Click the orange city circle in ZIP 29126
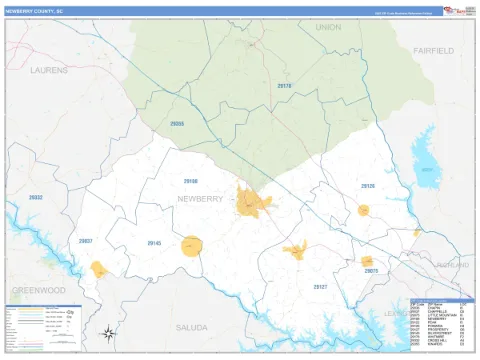Image resolution: width=480 pixels, height=360 pixels. pos(364,210)
